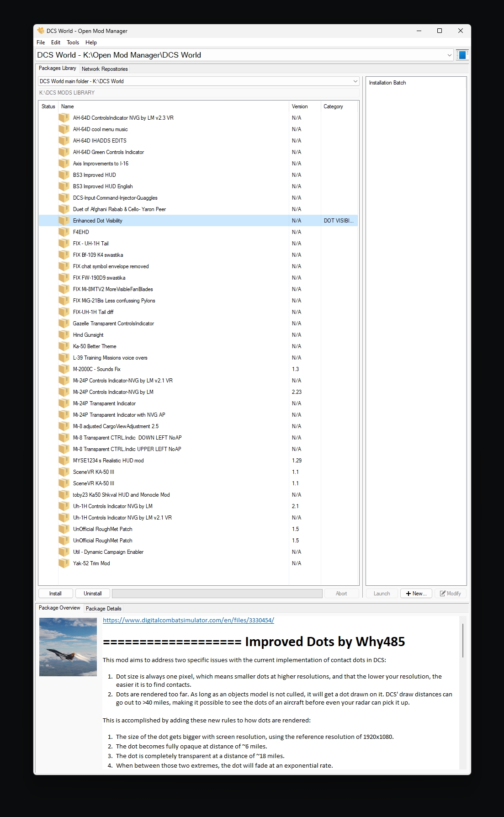504x817 pixels.
Task: Click the package icon of Mi-24P Transparent Indicator
Action: coord(64,403)
